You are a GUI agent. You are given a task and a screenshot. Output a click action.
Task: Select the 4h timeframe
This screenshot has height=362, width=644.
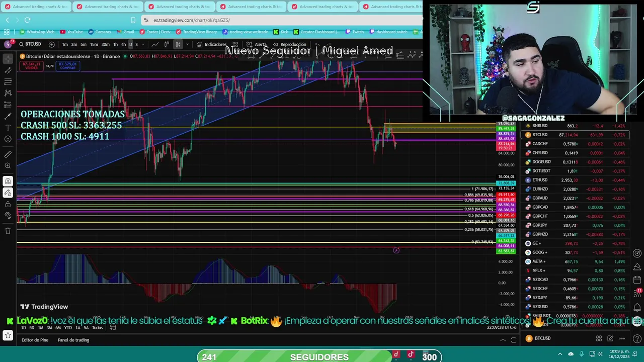pos(123,44)
